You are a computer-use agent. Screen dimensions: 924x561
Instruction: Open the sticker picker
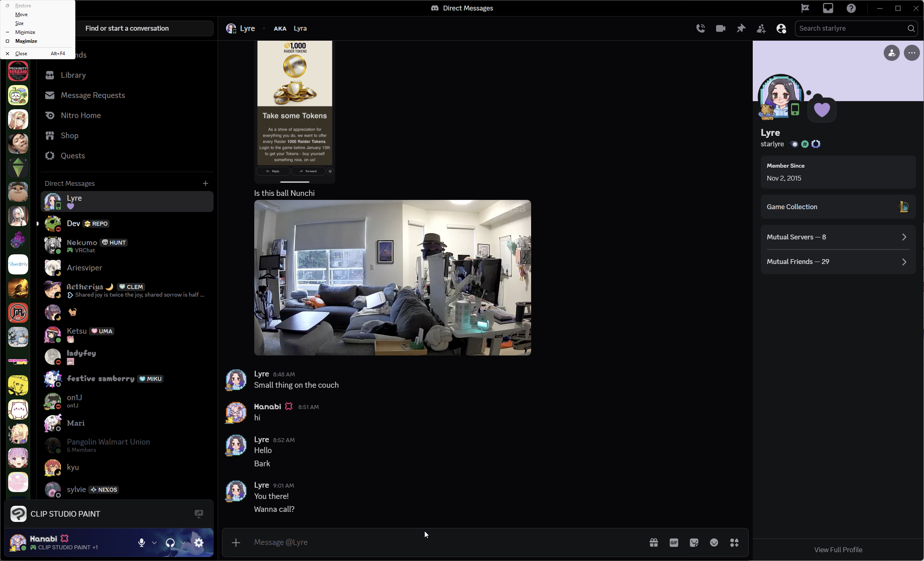pos(694,542)
